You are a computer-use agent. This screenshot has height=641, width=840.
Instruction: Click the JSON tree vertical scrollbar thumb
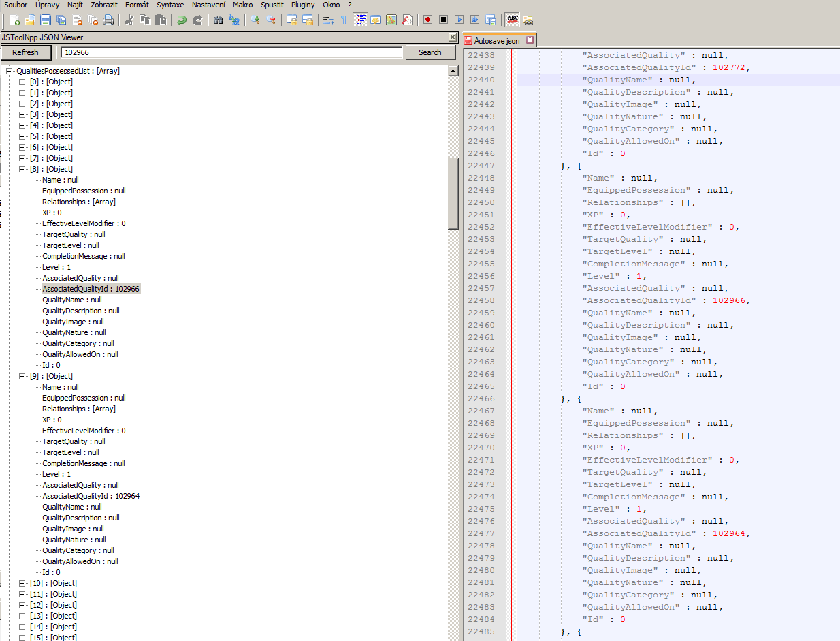pyautogui.click(x=453, y=194)
